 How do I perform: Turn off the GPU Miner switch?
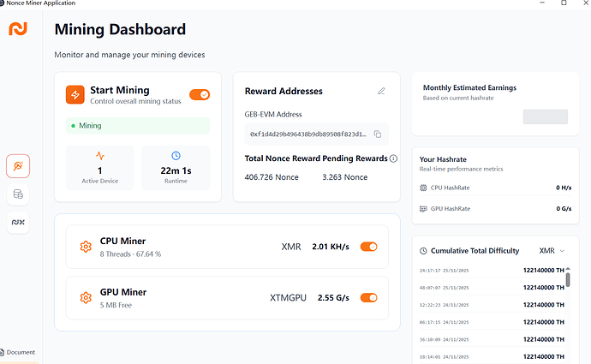click(x=368, y=298)
